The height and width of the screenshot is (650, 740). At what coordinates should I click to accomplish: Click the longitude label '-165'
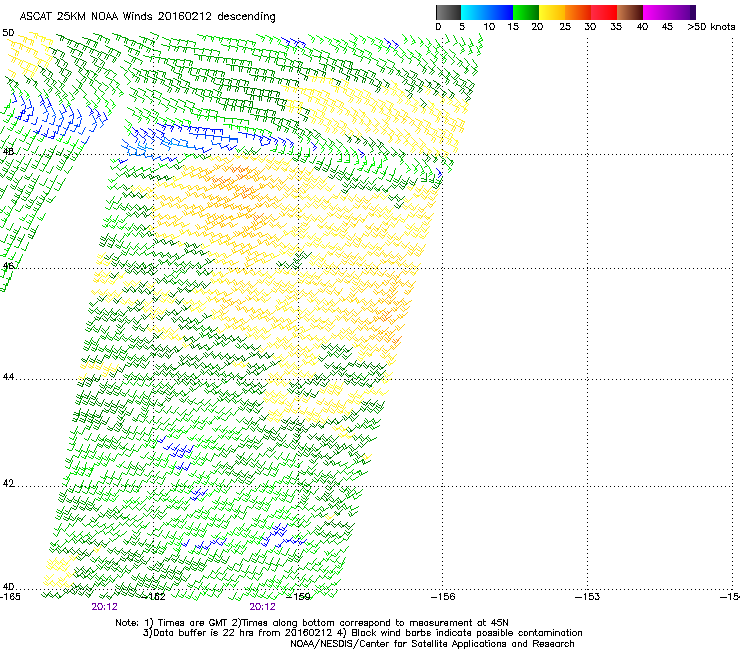point(10,597)
